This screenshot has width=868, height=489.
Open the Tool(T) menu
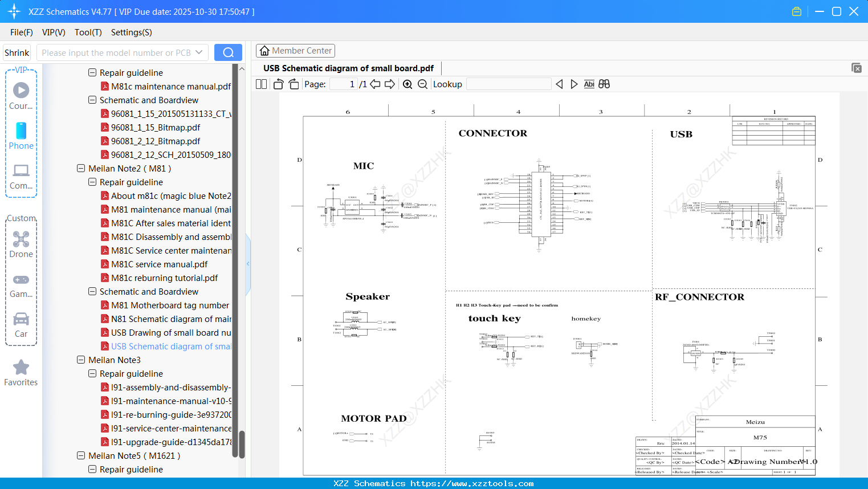[88, 32]
